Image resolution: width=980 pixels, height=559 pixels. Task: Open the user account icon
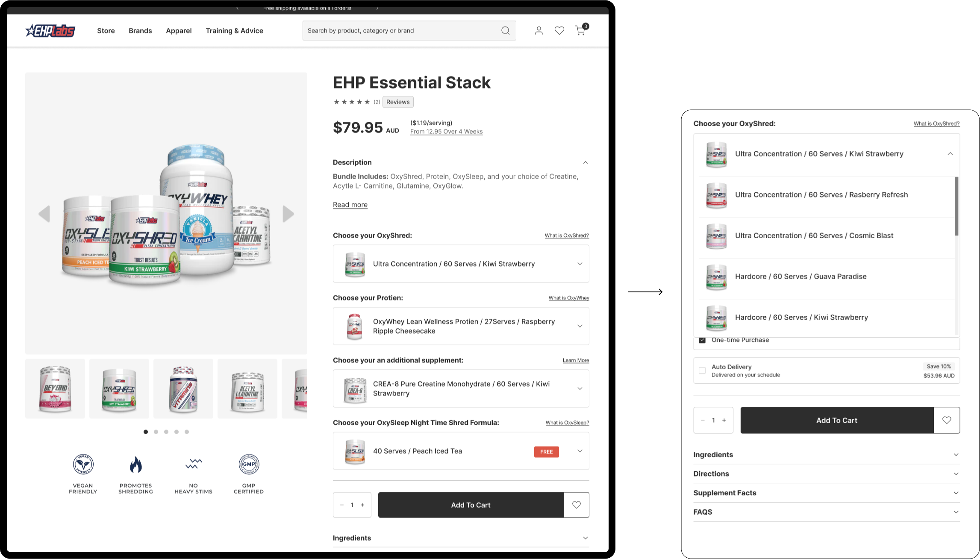(539, 30)
